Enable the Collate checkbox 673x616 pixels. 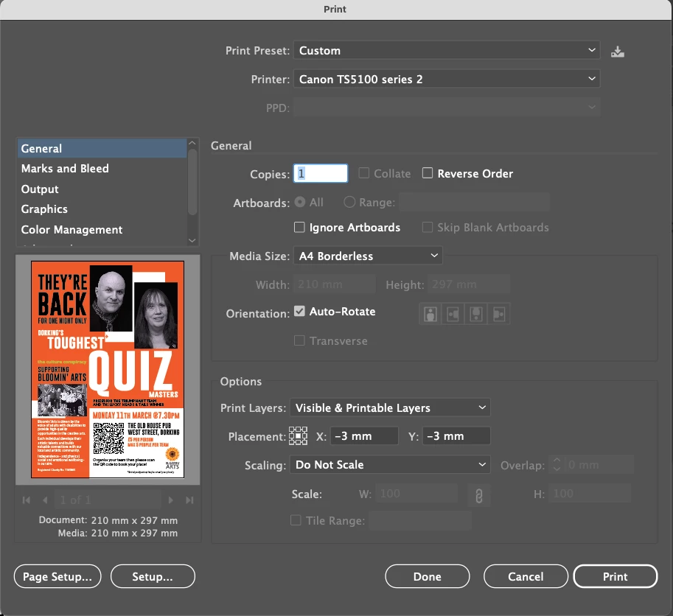tap(364, 173)
